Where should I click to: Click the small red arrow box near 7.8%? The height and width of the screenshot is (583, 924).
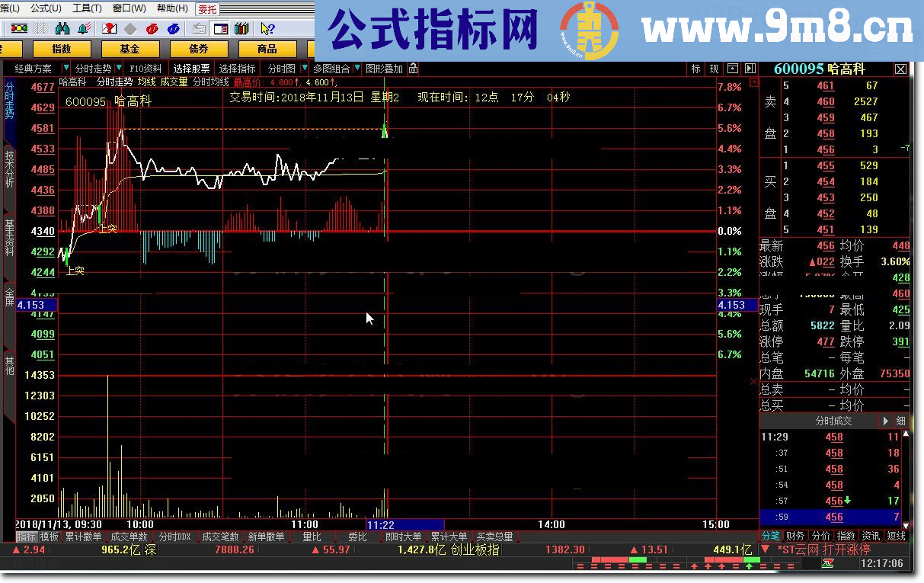[754, 82]
